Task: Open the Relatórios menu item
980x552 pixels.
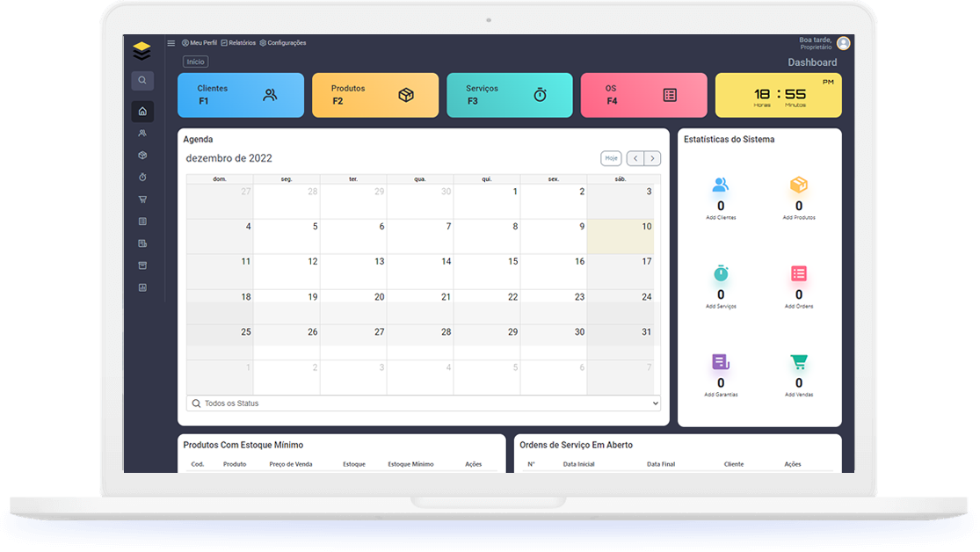Action: (x=238, y=43)
